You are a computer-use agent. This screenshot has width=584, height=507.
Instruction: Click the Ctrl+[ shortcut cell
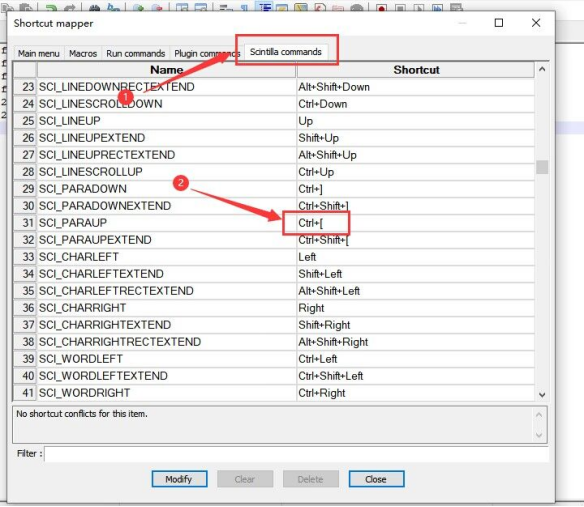click(x=416, y=223)
